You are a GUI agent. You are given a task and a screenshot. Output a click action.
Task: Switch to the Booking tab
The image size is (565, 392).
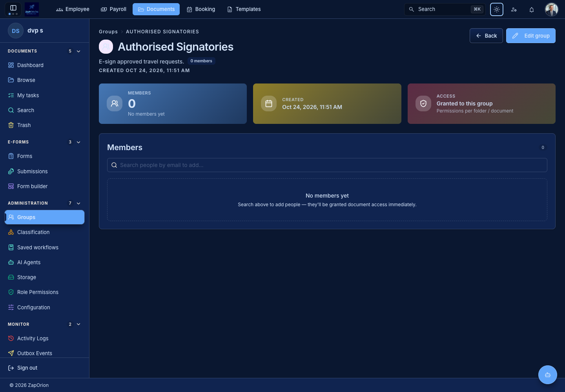point(201,9)
